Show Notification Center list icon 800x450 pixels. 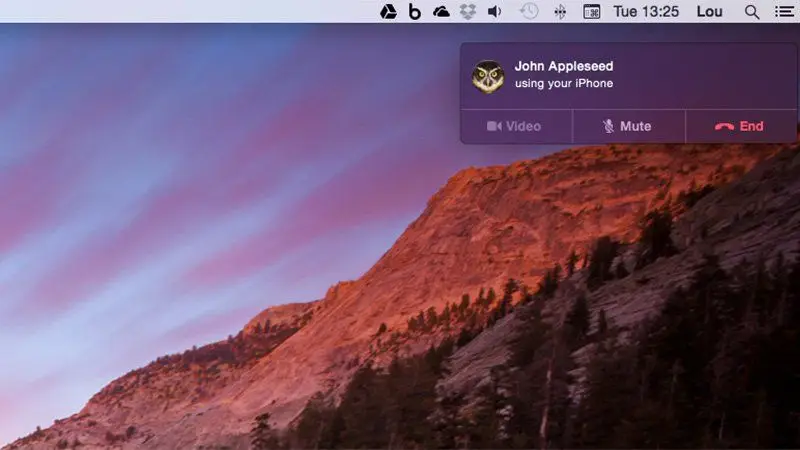783,12
